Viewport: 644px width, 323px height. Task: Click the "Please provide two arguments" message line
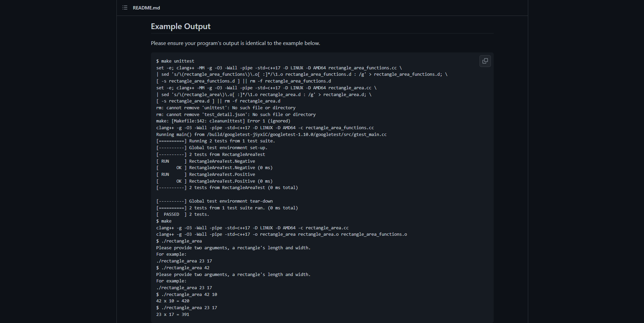click(x=233, y=248)
